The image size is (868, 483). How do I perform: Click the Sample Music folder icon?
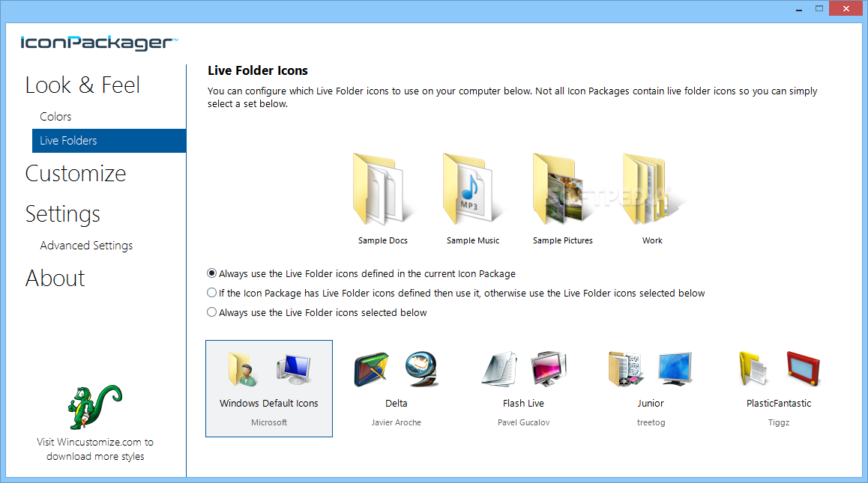[x=472, y=189]
